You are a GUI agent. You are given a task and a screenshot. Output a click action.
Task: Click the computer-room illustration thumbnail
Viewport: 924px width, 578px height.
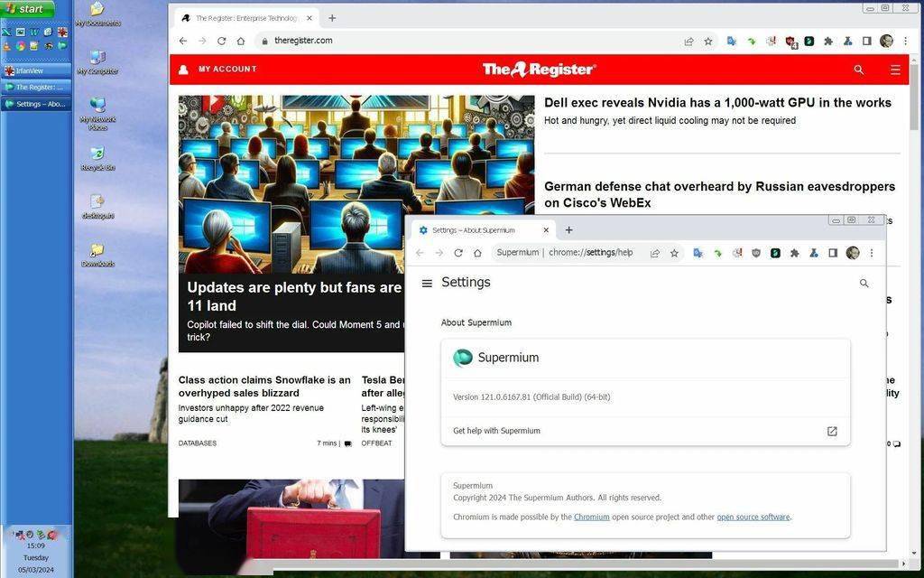pos(356,184)
